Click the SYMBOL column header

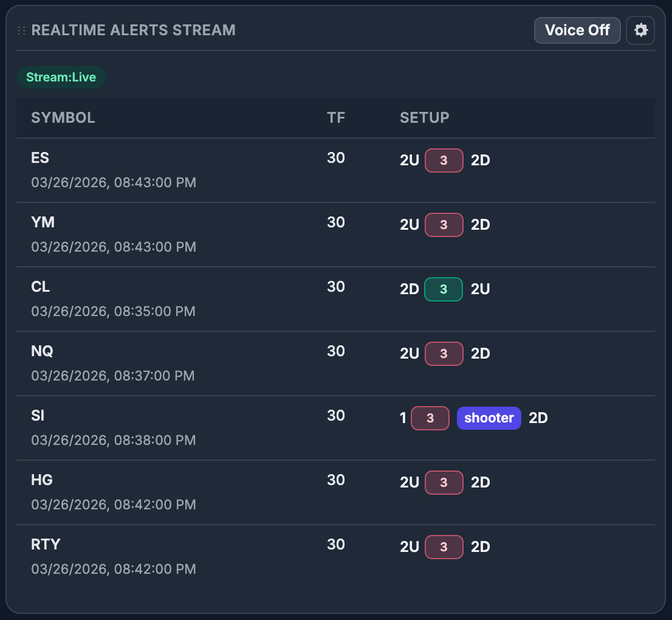tap(63, 117)
